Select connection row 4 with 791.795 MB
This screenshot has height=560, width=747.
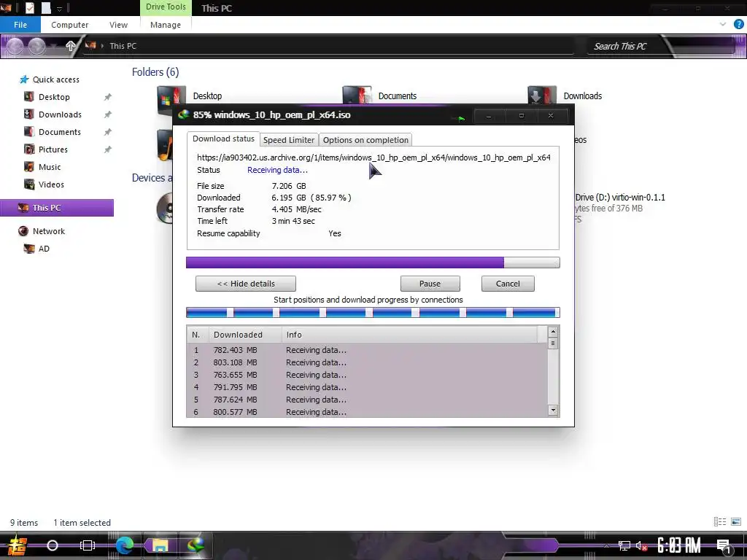(367, 387)
